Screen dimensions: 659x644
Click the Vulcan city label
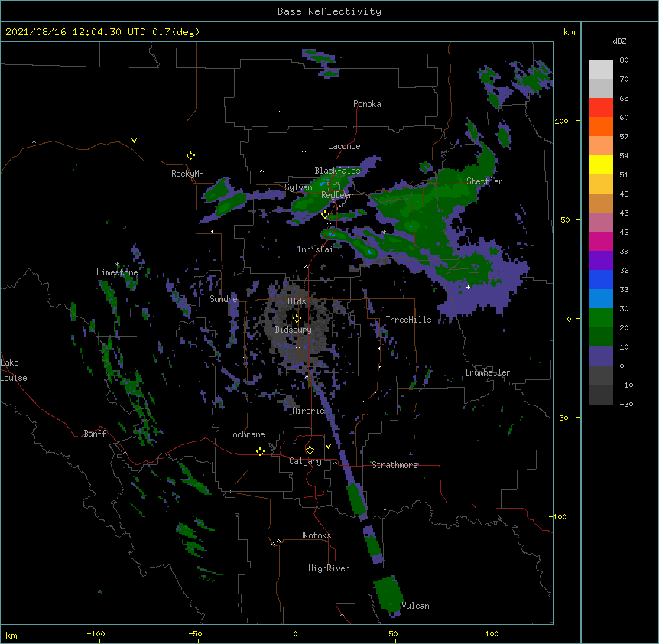[415, 606]
